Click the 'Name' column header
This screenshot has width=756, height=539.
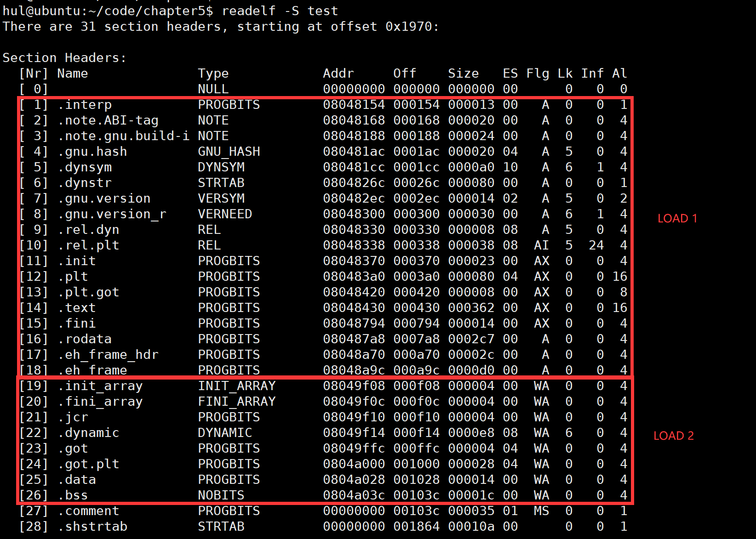pos(73,73)
